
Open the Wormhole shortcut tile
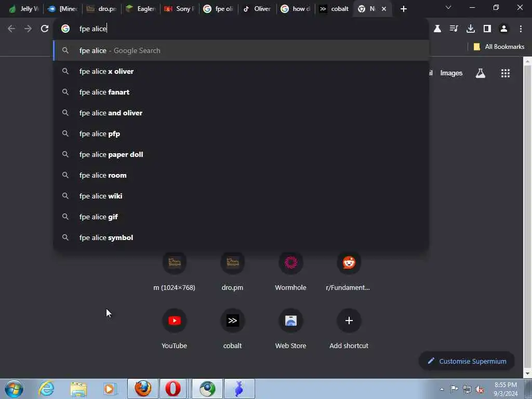(291, 271)
